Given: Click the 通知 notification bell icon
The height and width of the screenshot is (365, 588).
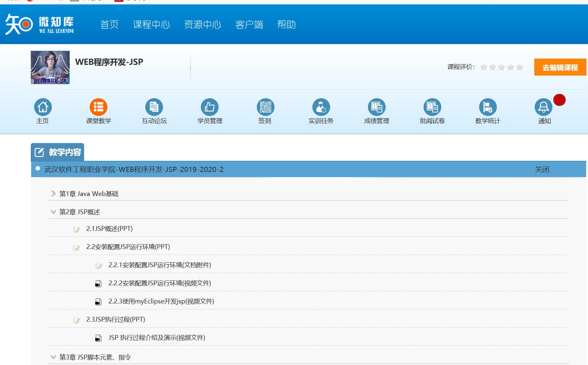Looking at the screenshot, I should coord(543,107).
